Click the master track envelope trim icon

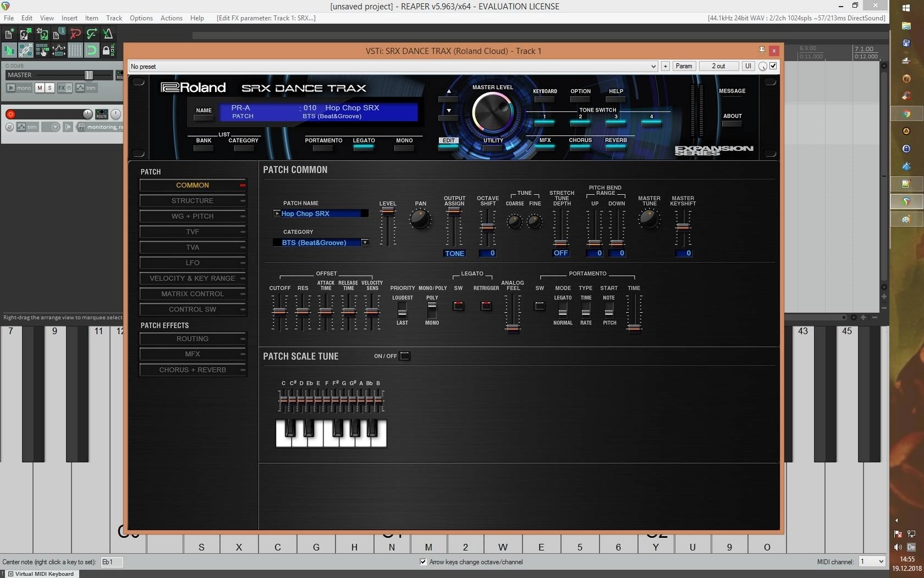(80, 88)
